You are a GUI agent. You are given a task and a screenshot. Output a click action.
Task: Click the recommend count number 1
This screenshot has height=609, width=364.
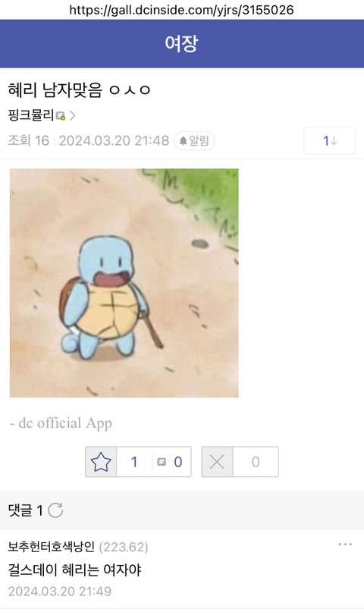point(134,462)
